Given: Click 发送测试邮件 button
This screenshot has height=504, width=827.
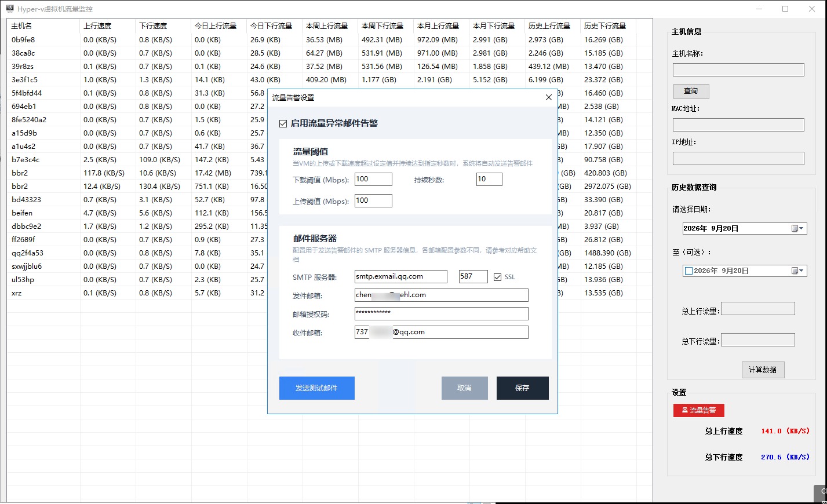Looking at the screenshot, I should coord(316,388).
